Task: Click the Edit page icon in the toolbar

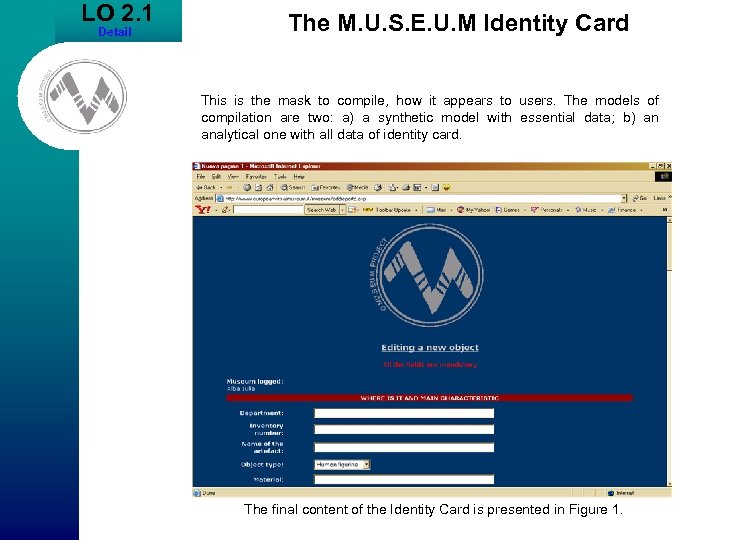Action: [x=417, y=187]
